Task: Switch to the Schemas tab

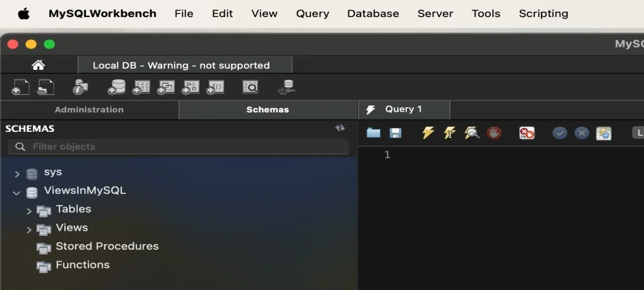Action: [268, 110]
